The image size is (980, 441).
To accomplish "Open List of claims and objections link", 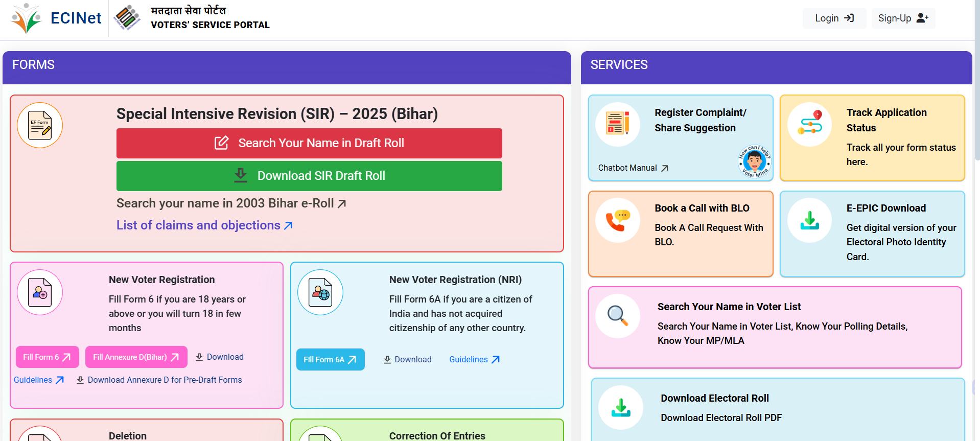I will pos(204,225).
